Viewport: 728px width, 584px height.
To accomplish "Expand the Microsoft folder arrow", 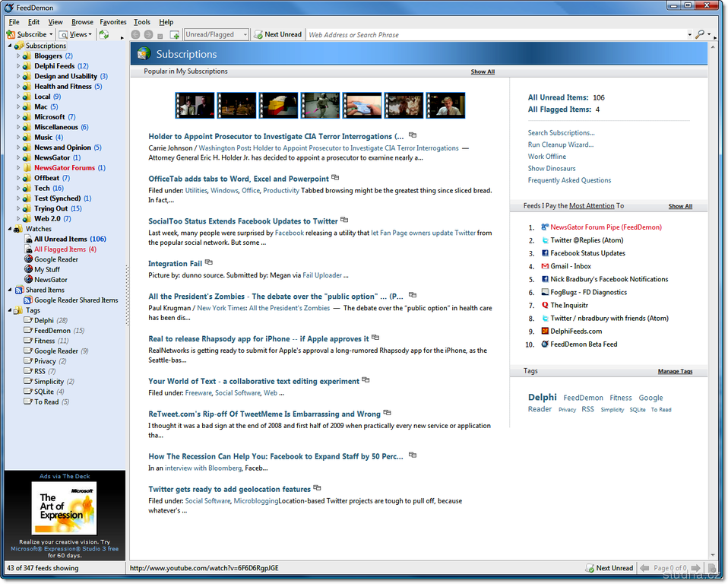I will click(x=18, y=116).
